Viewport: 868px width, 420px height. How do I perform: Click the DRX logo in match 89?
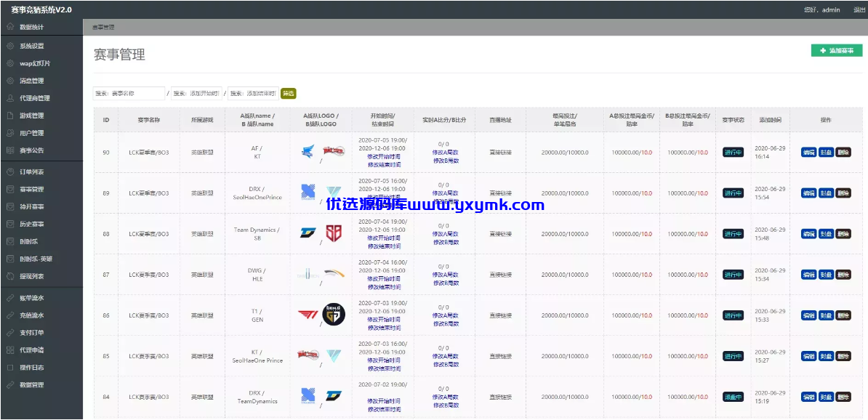[308, 191]
